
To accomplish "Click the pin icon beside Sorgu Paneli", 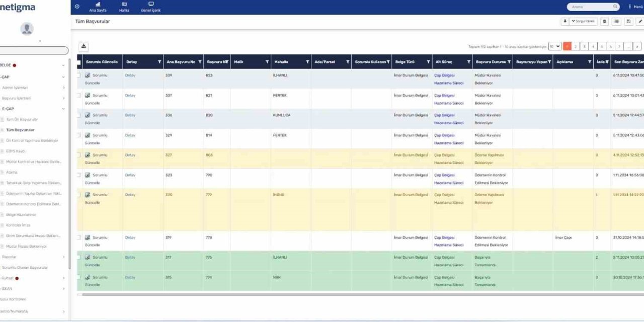I will 565,22.
